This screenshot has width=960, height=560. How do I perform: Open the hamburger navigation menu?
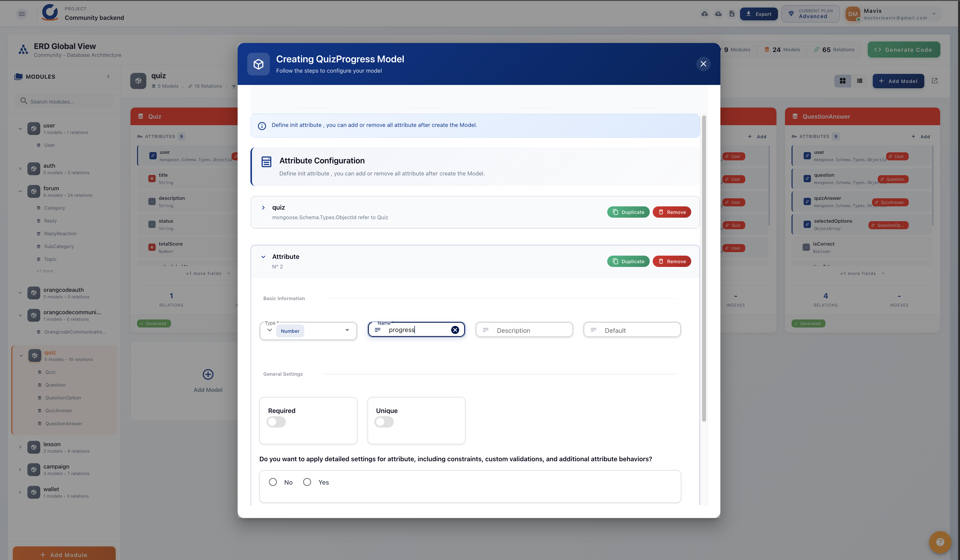point(21,14)
